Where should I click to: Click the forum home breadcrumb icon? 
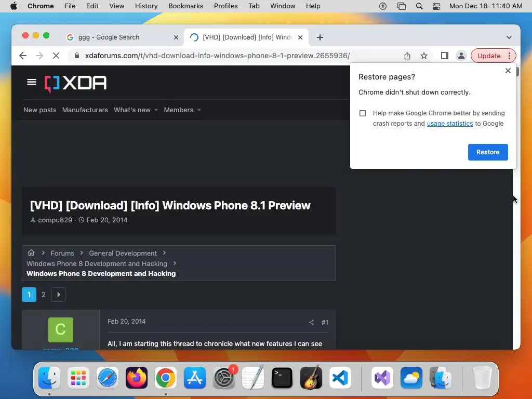(31, 253)
